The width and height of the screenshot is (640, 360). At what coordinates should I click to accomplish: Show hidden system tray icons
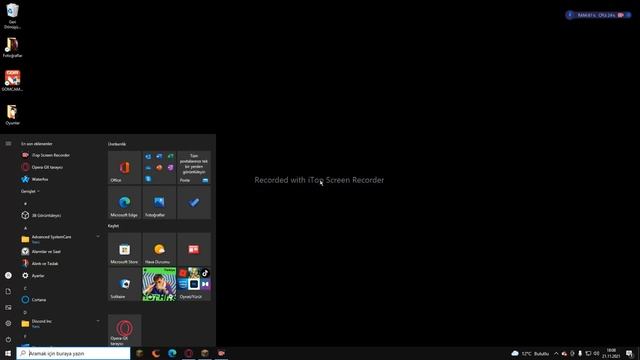click(x=556, y=353)
